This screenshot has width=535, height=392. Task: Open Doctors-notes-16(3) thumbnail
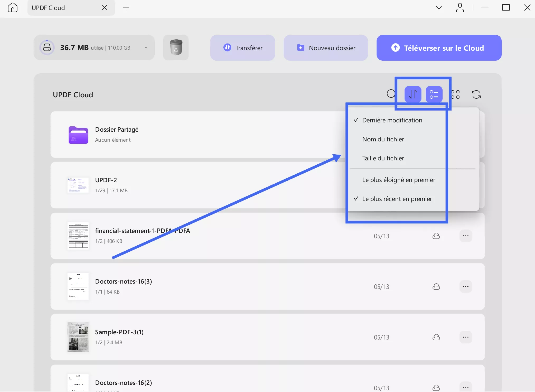point(78,286)
